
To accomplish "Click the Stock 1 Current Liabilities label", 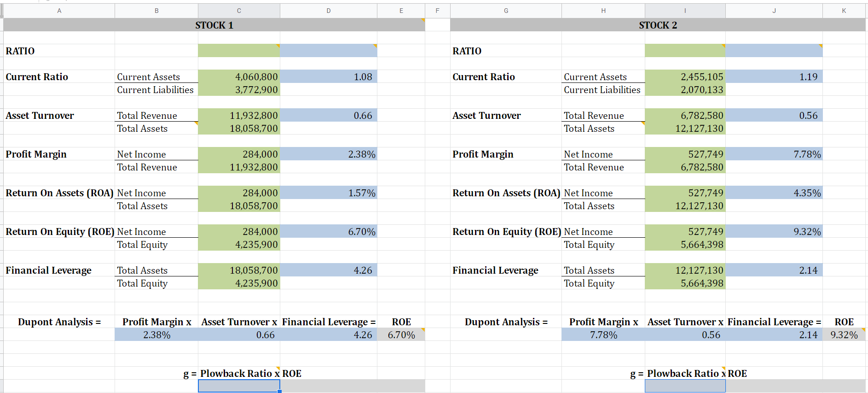I will pyautogui.click(x=155, y=89).
